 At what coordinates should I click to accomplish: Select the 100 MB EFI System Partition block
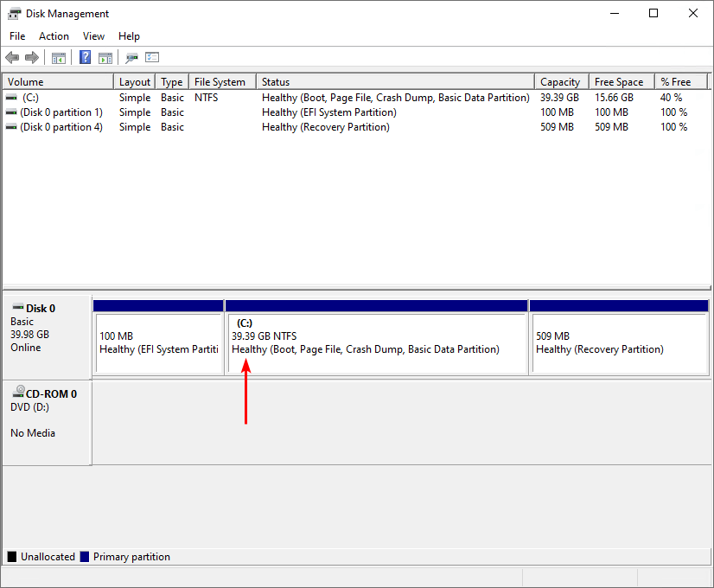click(158, 337)
